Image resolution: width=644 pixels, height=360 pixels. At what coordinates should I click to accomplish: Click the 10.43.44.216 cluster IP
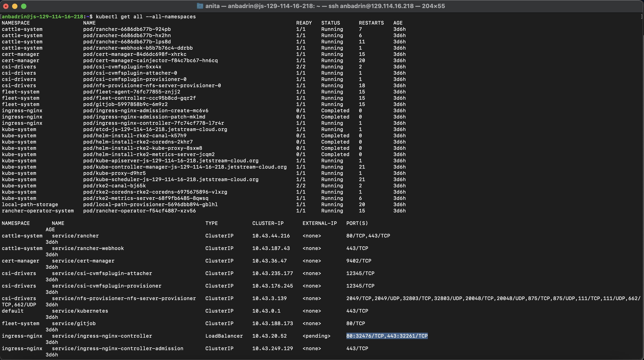click(271, 236)
